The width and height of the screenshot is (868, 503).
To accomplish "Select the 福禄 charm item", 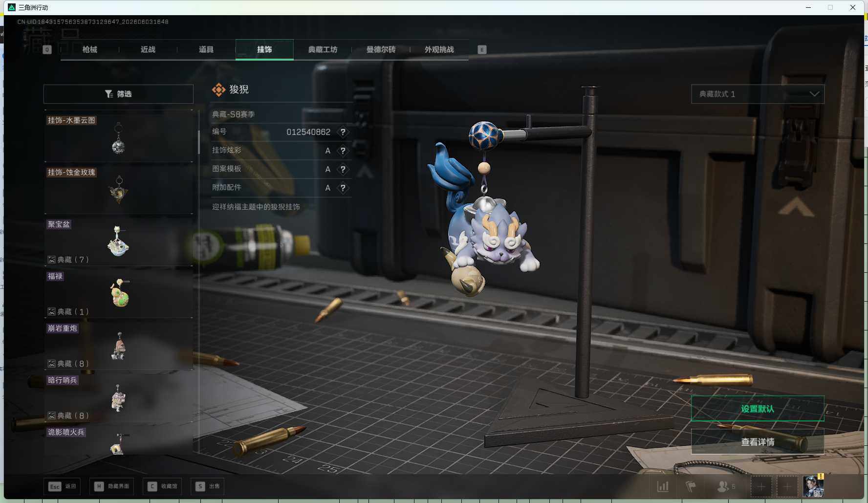I will coord(118,293).
